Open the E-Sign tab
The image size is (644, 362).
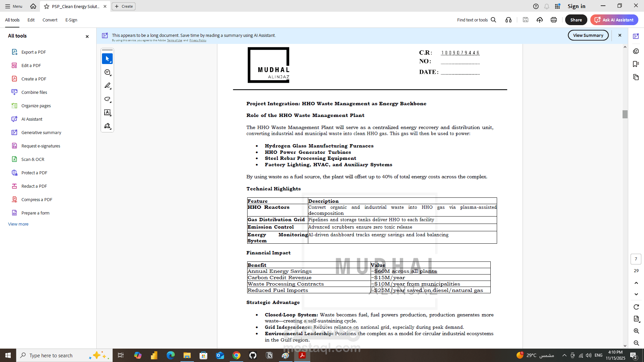coord(71,20)
